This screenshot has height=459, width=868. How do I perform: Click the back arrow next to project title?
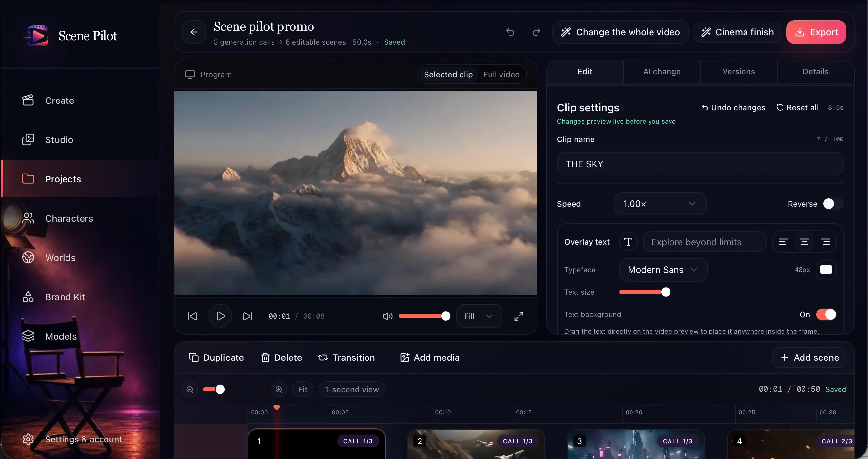[x=194, y=32]
